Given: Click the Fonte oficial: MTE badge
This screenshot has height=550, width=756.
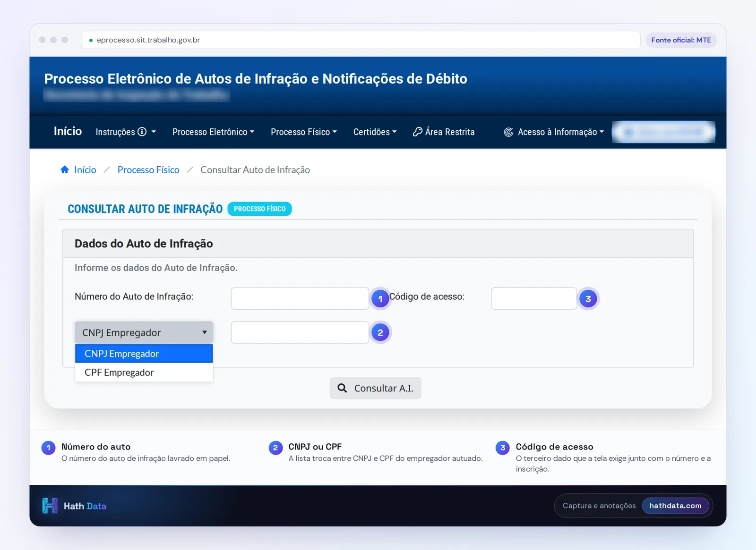Looking at the screenshot, I should tap(681, 40).
